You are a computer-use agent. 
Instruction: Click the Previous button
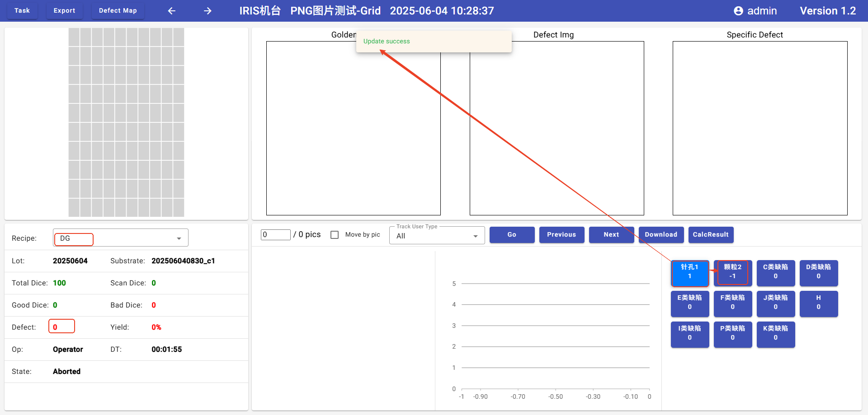pos(561,235)
